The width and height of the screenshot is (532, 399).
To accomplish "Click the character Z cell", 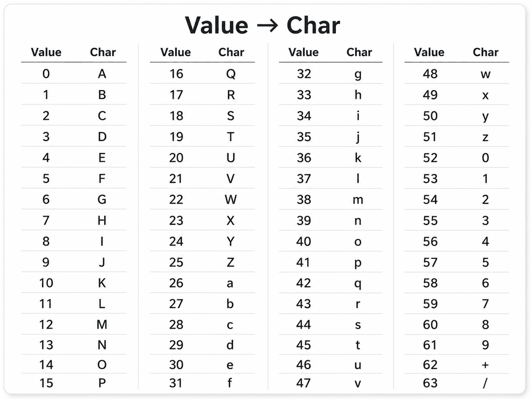I will click(230, 262).
